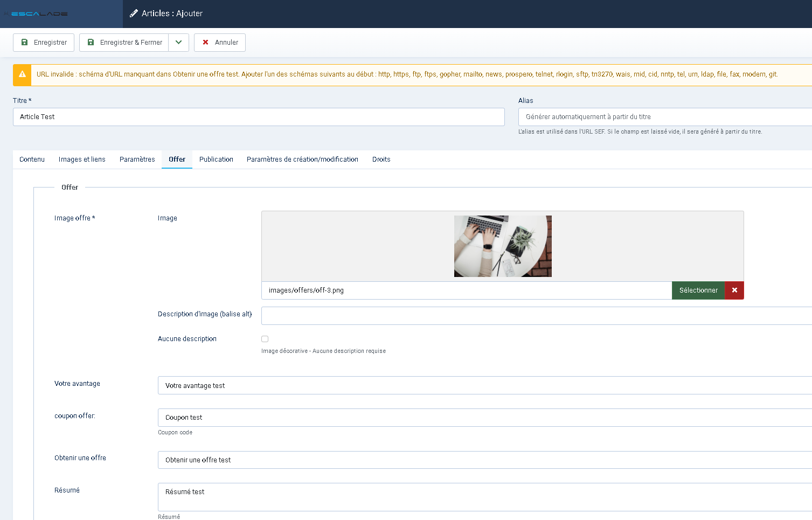Save the article with Enregistrer
812x520 pixels.
[x=44, y=43]
